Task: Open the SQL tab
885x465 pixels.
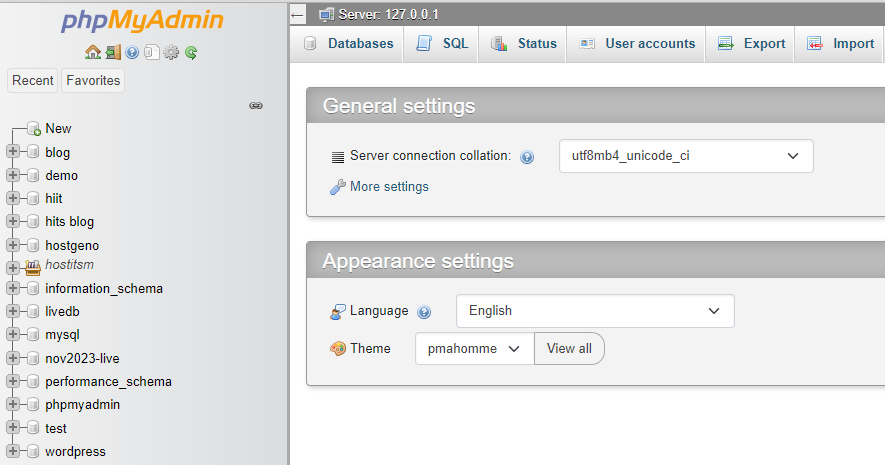Action: (x=441, y=43)
